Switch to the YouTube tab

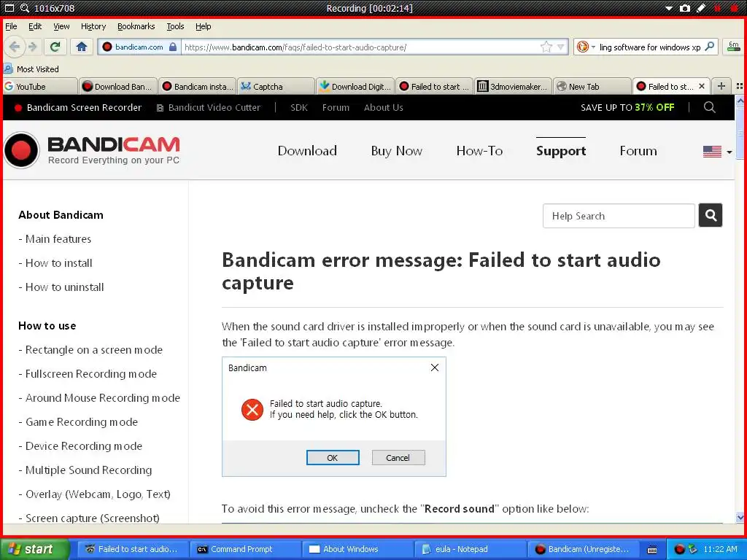pyautogui.click(x=39, y=86)
